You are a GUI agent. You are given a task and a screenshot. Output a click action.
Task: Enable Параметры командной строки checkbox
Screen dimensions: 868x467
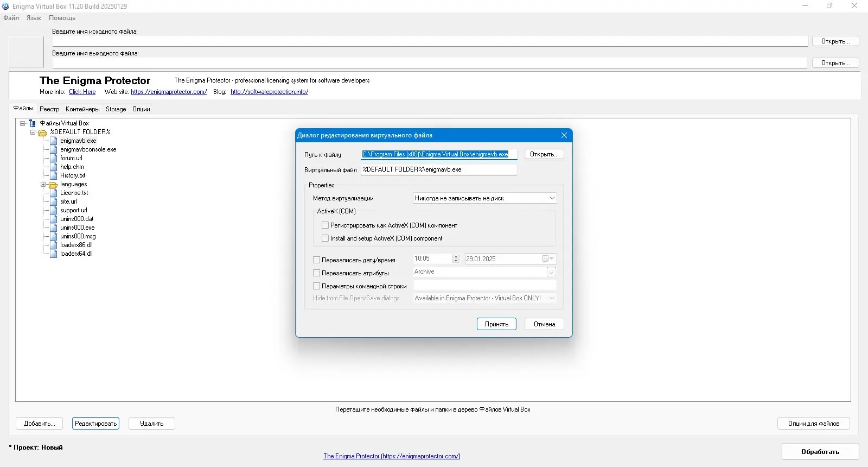[x=317, y=286]
